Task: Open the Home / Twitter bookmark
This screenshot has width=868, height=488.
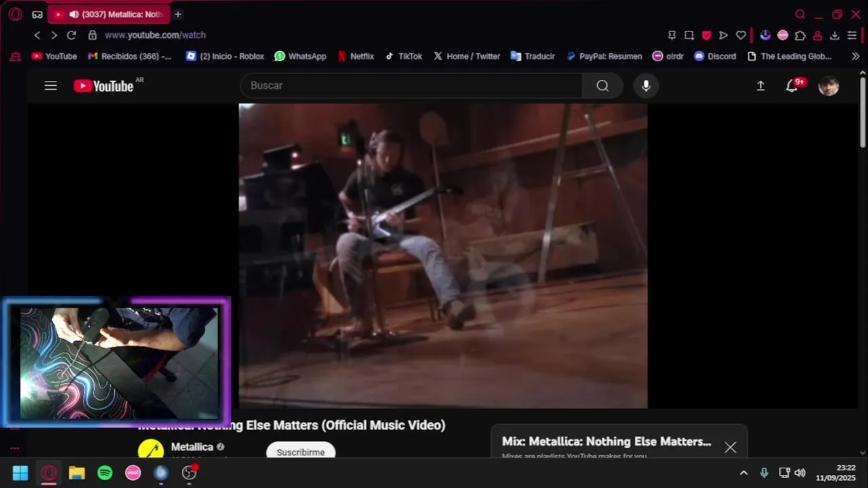Action: 467,56
